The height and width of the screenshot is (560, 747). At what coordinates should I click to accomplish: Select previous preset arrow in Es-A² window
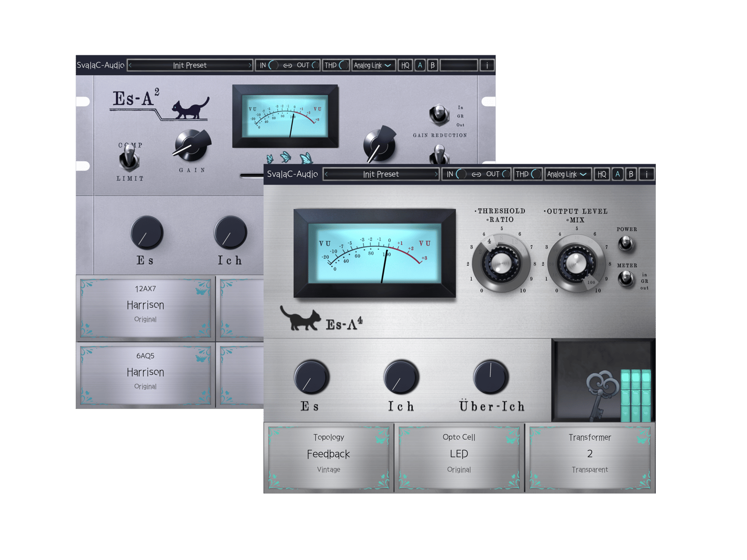(x=130, y=65)
